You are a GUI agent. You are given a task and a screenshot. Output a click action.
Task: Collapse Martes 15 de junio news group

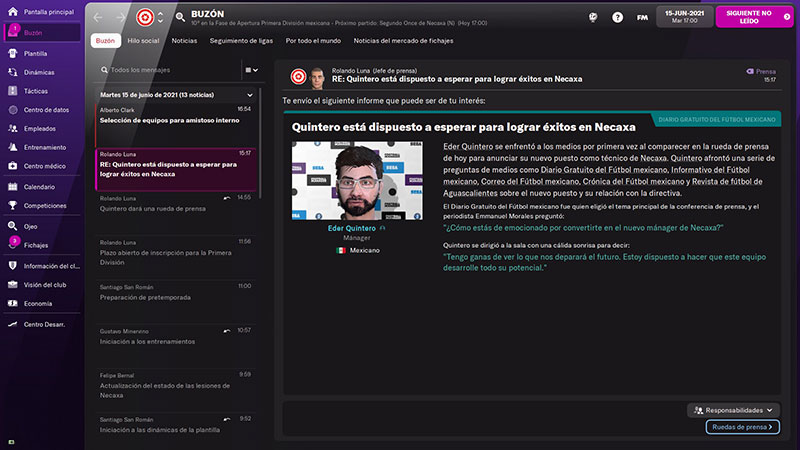tap(249, 95)
